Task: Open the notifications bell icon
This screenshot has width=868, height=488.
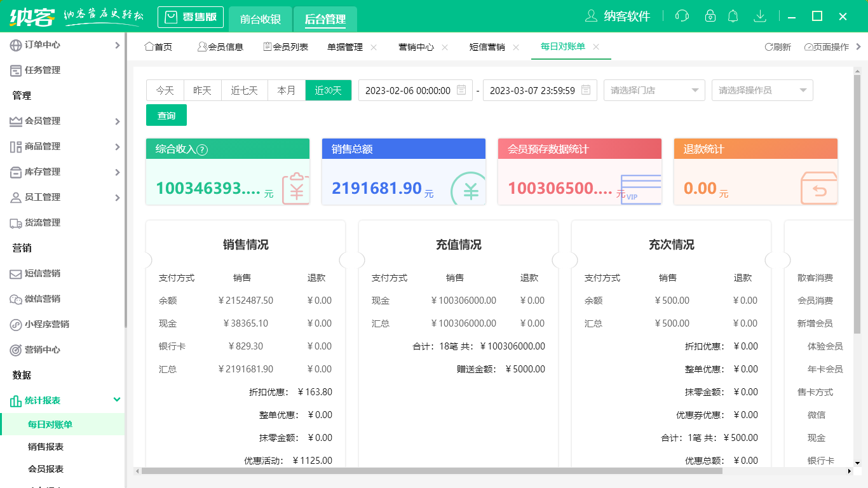Action: tap(733, 15)
